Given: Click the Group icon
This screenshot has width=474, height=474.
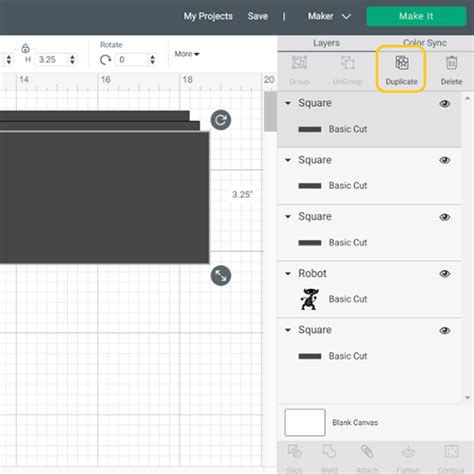Looking at the screenshot, I should point(299,63).
